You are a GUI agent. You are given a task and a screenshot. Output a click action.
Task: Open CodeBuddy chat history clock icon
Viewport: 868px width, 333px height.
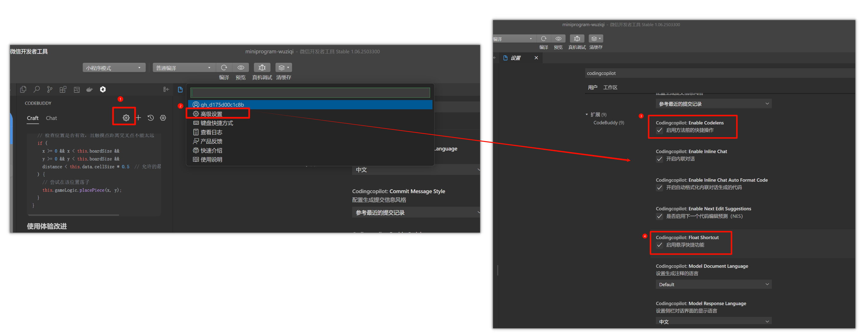point(151,118)
